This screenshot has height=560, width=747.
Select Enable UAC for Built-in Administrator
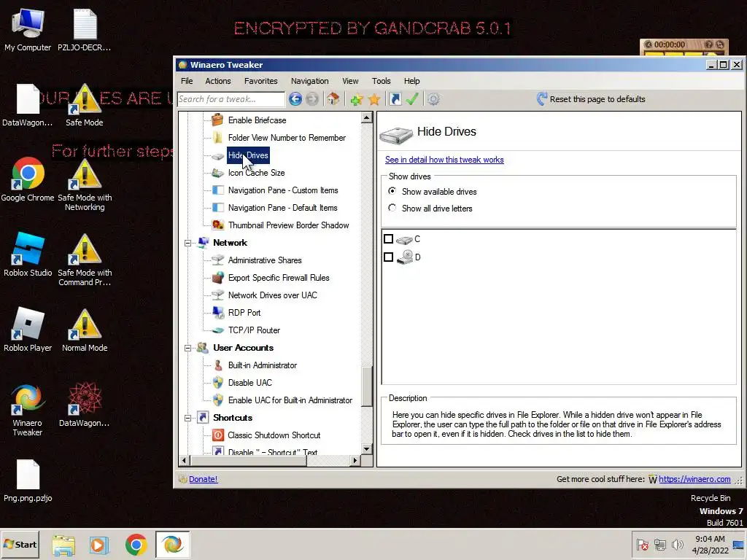[x=290, y=400]
